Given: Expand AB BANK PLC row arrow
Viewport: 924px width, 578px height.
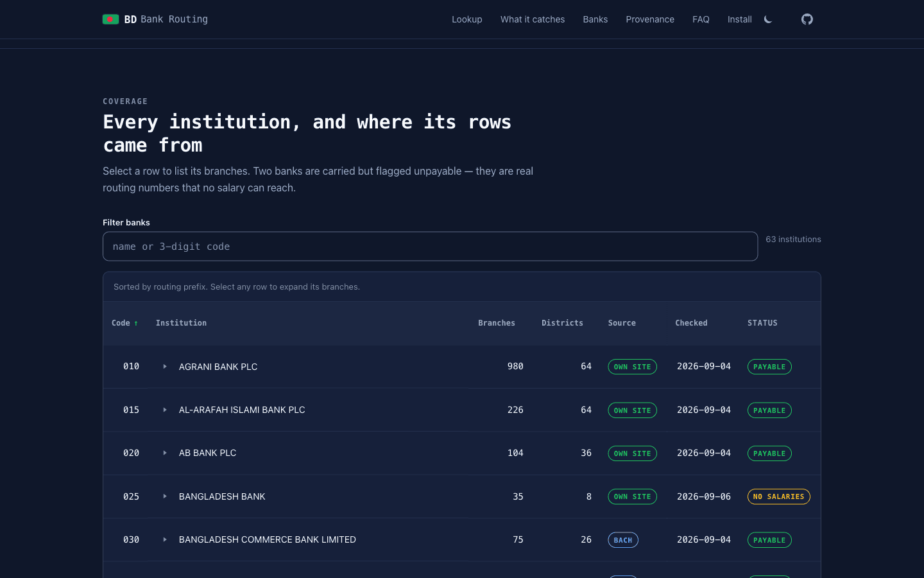Looking at the screenshot, I should click(x=165, y=453).
